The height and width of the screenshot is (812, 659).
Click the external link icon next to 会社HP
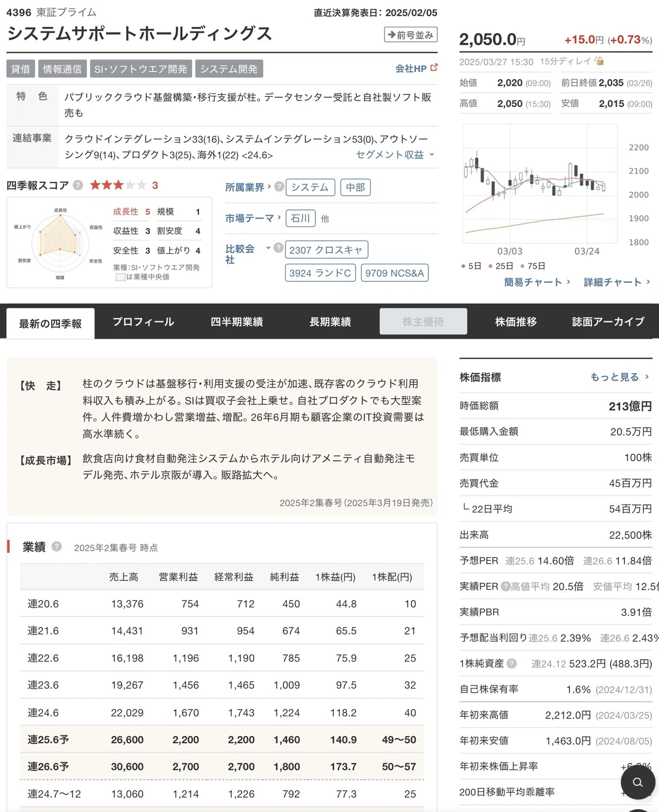click(434, 68)
